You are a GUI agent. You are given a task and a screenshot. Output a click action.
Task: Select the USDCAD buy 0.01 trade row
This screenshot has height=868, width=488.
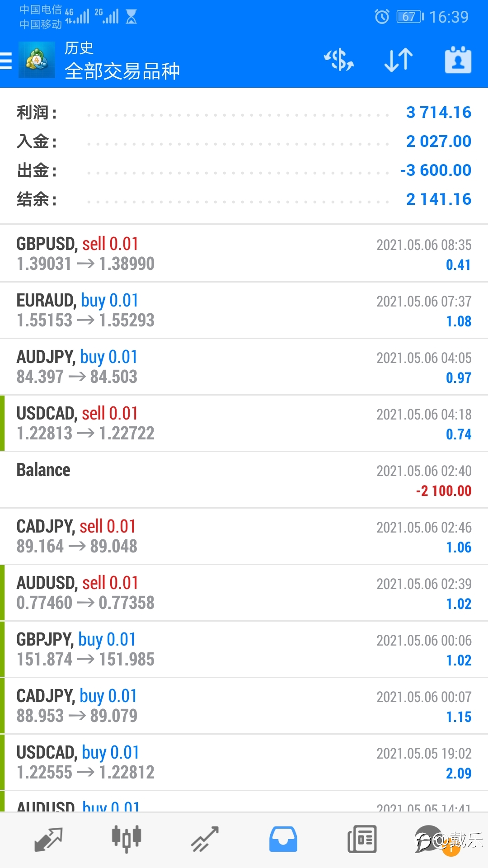tap(244, 762)
